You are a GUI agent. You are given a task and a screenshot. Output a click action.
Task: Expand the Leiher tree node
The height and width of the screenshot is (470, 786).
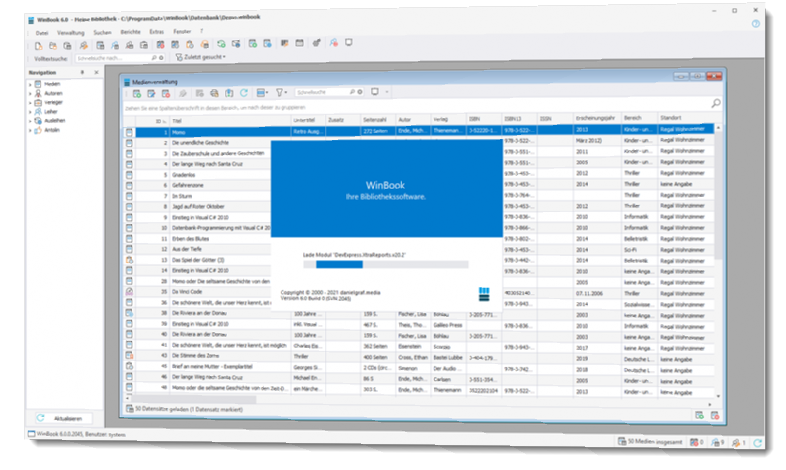[30, 112]
